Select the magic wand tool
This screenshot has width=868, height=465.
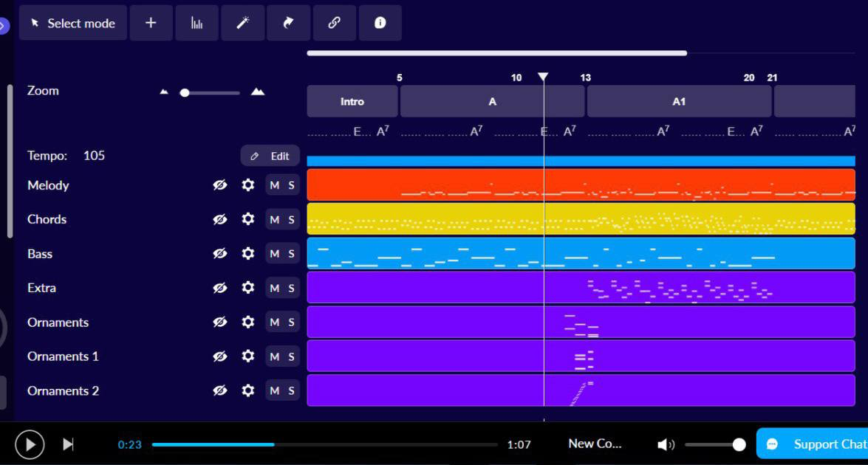[x=242, y=23]
